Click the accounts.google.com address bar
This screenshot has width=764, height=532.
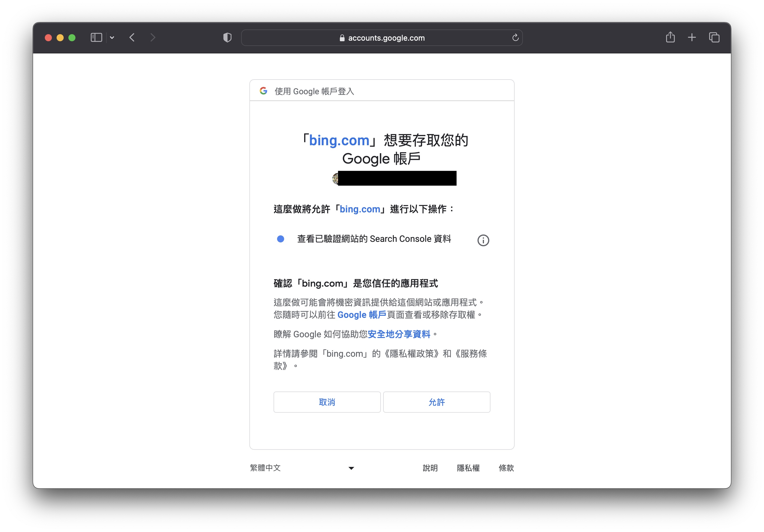382,38
